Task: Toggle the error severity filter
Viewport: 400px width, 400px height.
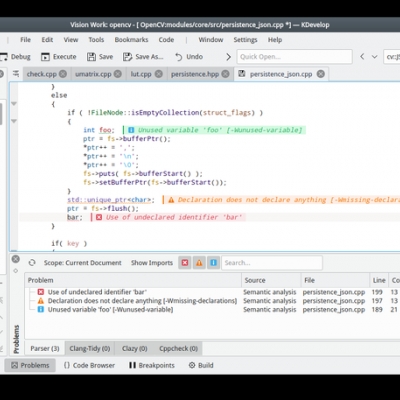Action: (185, 263)
